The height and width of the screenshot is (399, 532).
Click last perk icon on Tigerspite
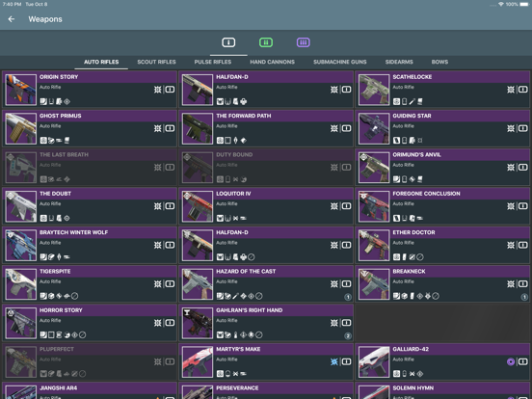tap(74, 296)
